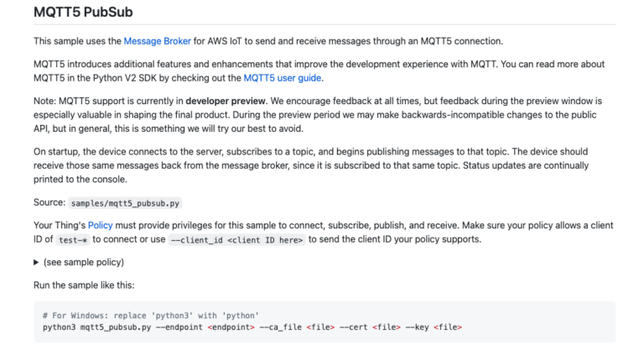644x350 pixels.
Task: Expand the sample policy disclosure triangle
Action: pyautogui.click(x=37, y=263)
